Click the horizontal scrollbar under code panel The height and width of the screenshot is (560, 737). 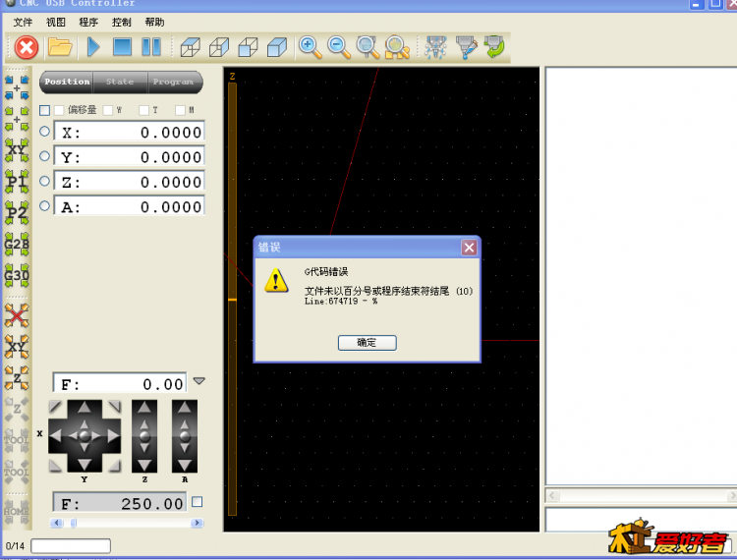(x=641, y=495)
